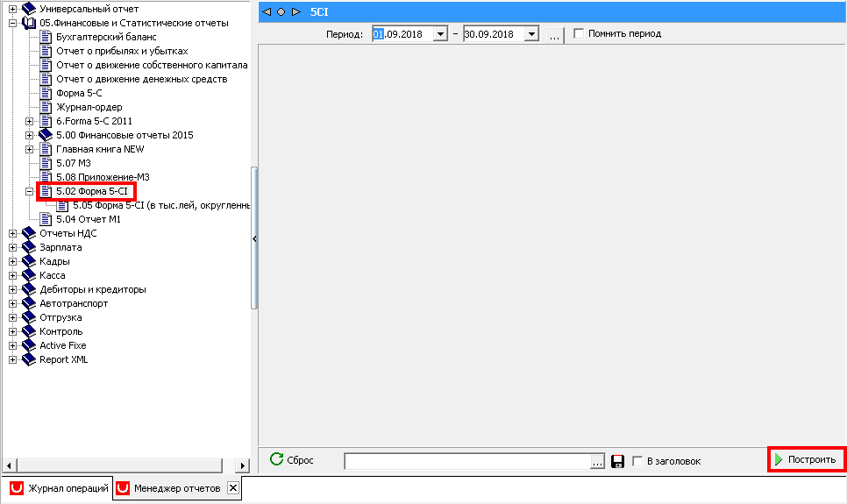
Task: Switch to the Журнал операций tab
Action: click(59, 488)
